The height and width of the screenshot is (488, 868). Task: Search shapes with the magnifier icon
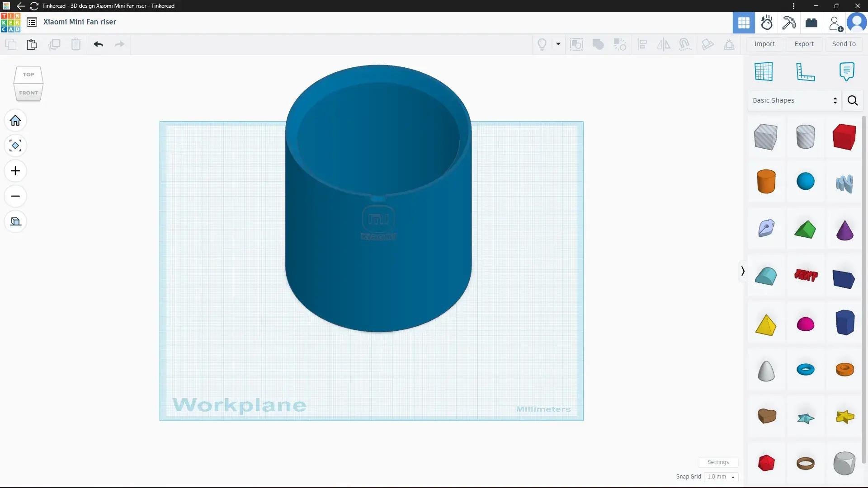coord(853,100)
